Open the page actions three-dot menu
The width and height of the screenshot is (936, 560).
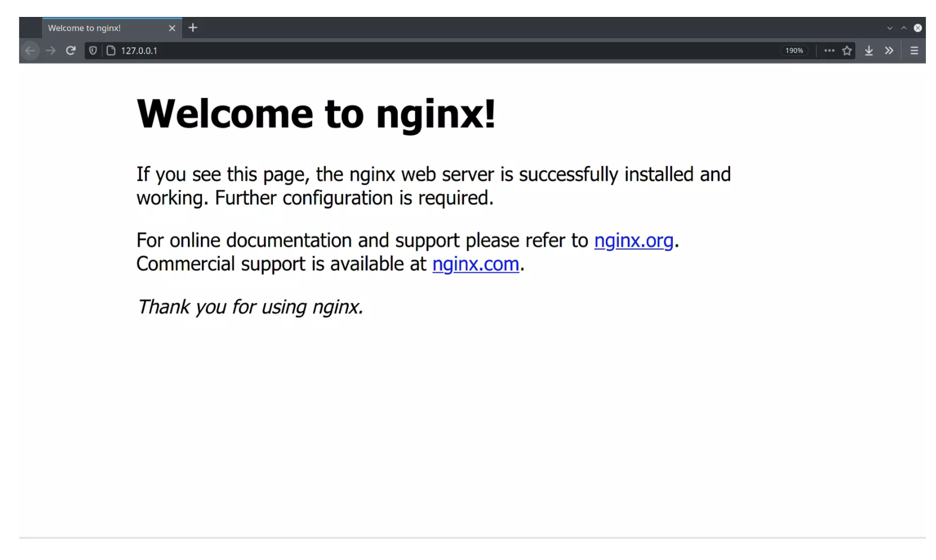point(829,50)
